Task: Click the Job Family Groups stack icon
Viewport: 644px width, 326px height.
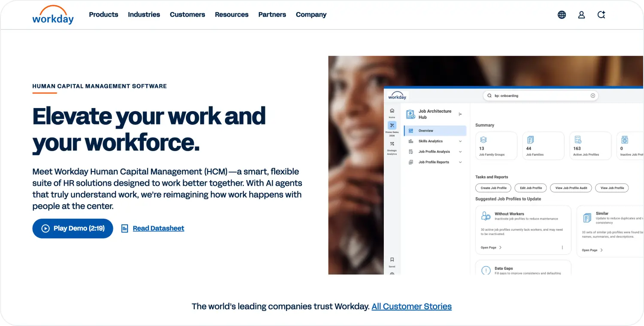Action: click(x=483, y=140)
